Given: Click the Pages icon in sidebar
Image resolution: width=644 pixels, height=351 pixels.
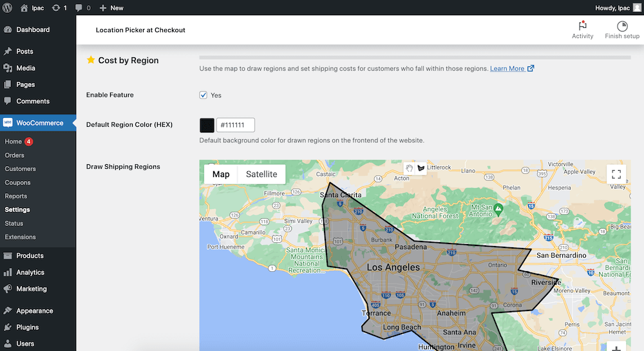Looking at the screenshot, I should pos(7,84).
